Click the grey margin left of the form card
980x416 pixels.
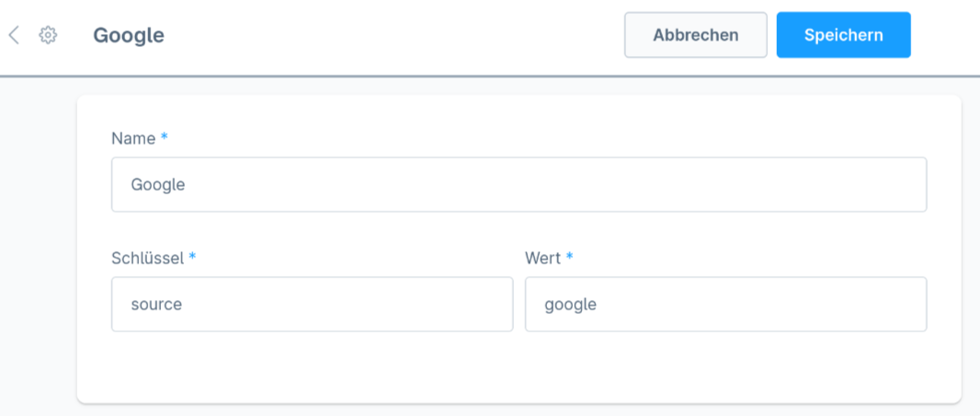coord(37,248)
